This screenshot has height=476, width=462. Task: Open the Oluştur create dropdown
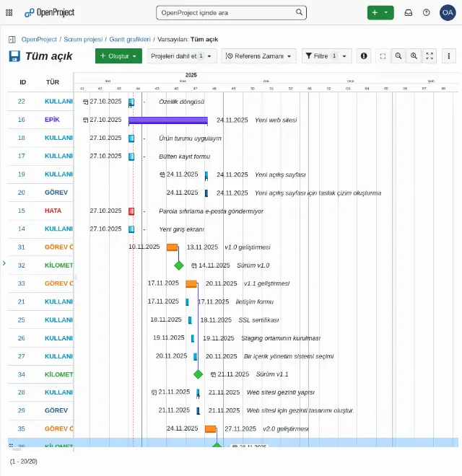(118, 56)
